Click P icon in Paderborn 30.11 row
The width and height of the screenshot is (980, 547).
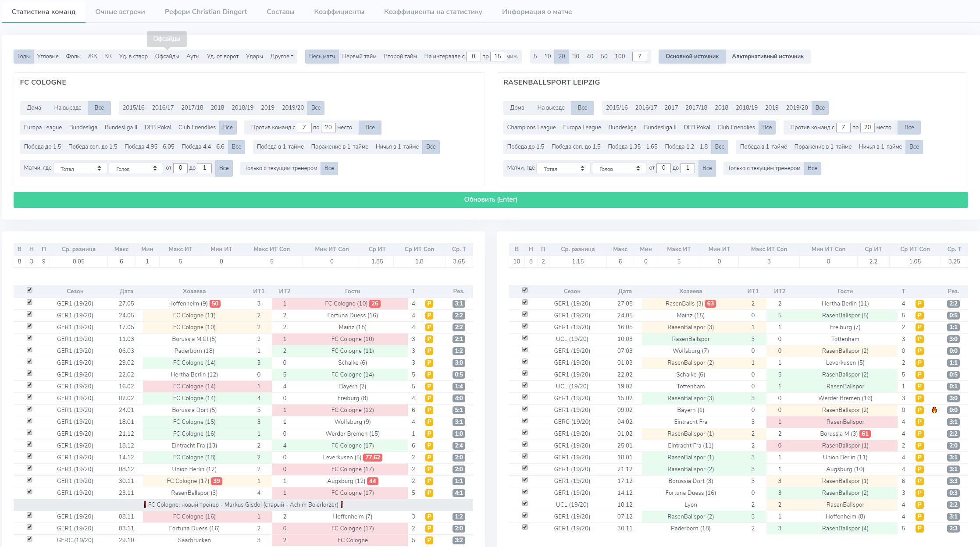(919, 528)
